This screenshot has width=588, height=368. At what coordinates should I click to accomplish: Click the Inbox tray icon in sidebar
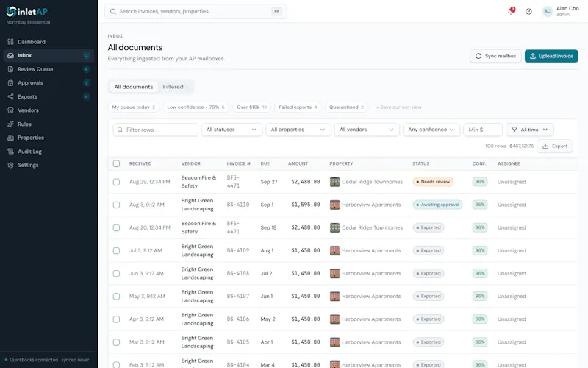click(x=10, y=56)
